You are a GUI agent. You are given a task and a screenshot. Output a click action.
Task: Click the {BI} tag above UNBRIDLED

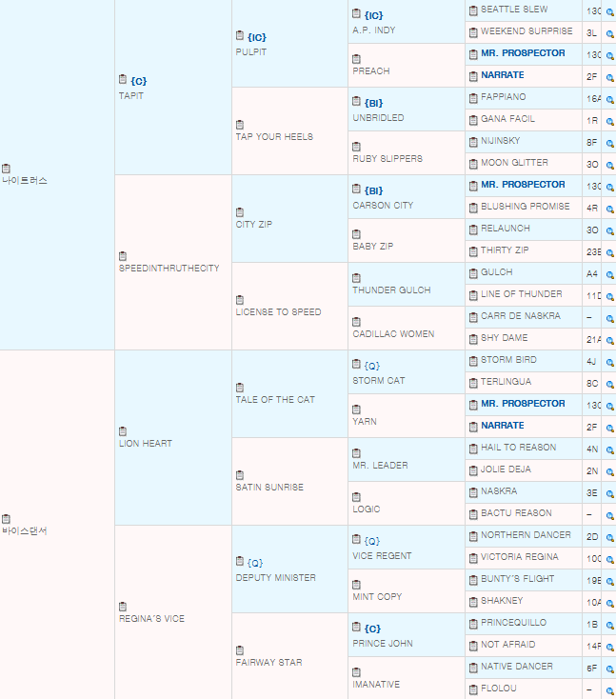(373, 103)
